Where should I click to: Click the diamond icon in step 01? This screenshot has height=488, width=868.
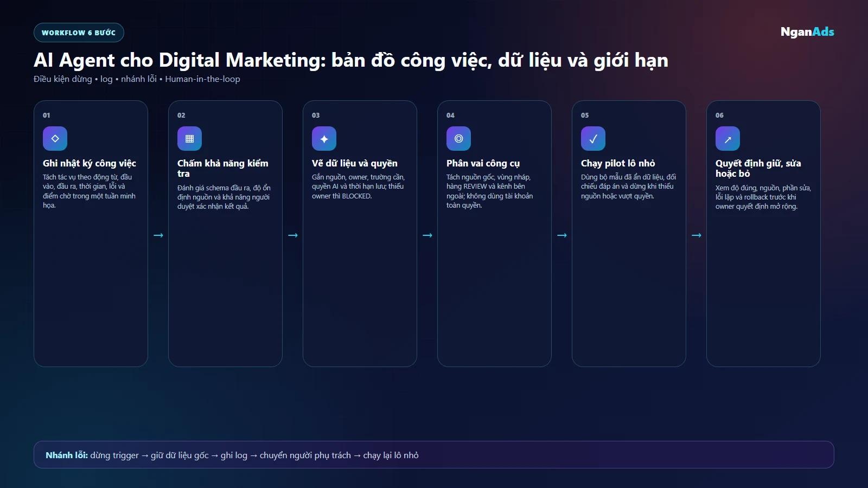55,139
